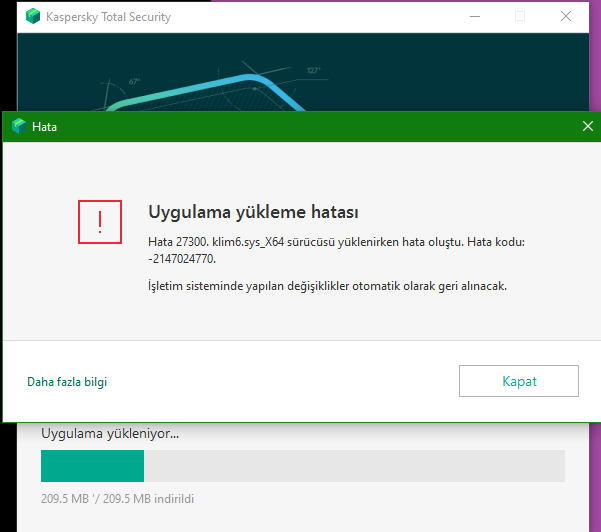Click the 'İşletim sisteminde yapılan değişiklikler' message

(328, 286)
